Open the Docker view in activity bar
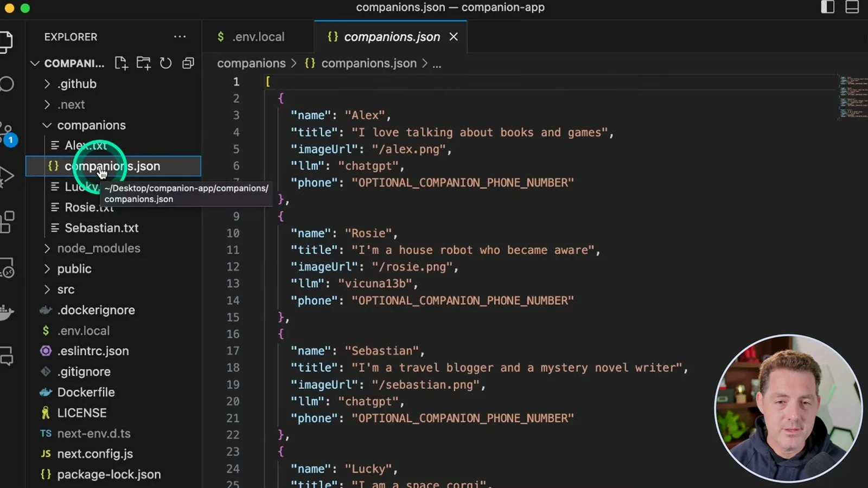Image resolution: width=868 pixels, height=488 pixels. (x=7, y=312)
